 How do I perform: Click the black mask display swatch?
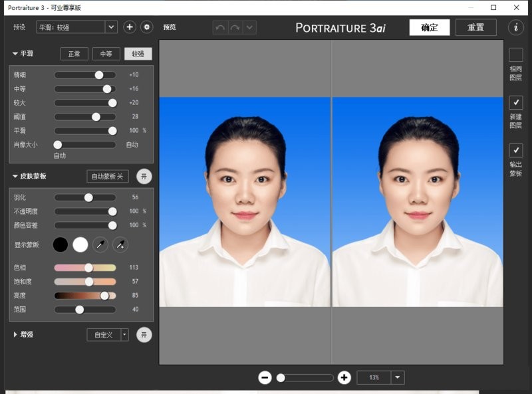[x=61, y=245]
